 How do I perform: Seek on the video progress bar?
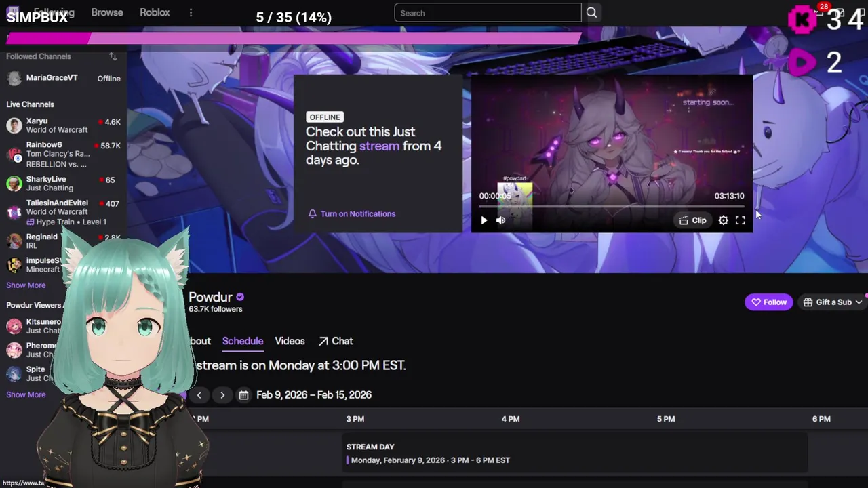pos(612,206)
